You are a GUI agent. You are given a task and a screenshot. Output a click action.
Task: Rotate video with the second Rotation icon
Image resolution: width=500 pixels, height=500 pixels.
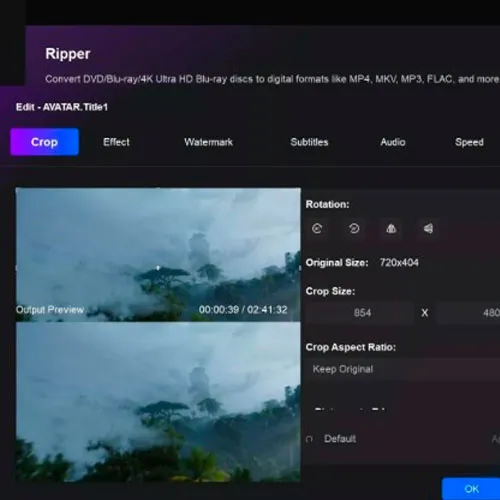click(354, 228)
